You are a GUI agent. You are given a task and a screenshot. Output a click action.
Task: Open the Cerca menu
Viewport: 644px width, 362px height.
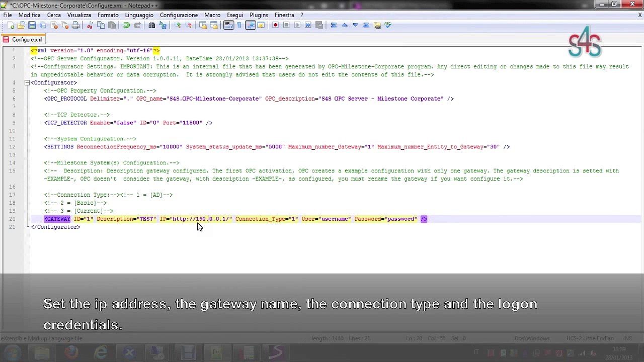pyautogui.click(x=54, y=15)
